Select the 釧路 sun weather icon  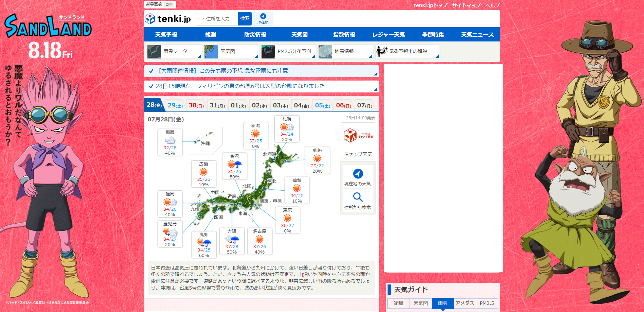(317, 158)
